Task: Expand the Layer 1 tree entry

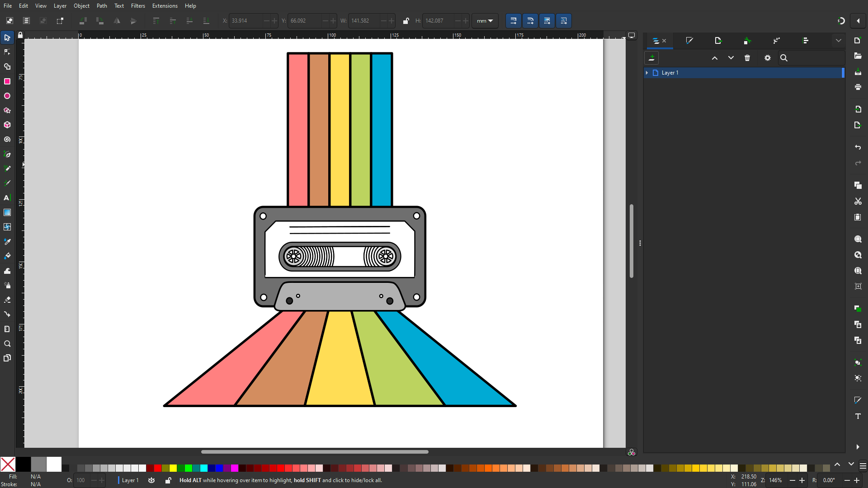Action: tap(647, 73)
